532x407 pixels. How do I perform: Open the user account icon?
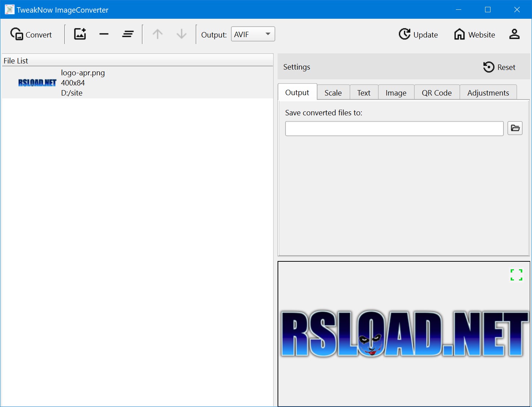pos(514,34)
